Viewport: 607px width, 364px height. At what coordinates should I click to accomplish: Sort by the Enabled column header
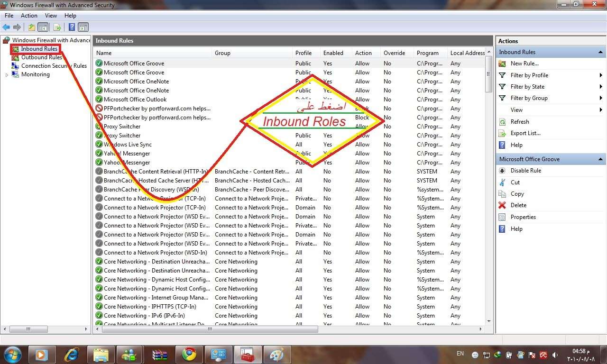click(x=336, y=53)
